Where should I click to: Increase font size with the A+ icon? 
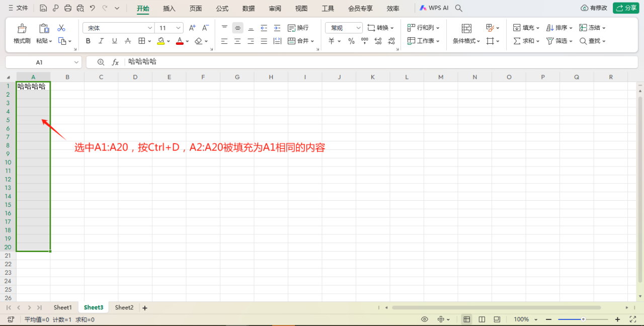tap(192, 28)
